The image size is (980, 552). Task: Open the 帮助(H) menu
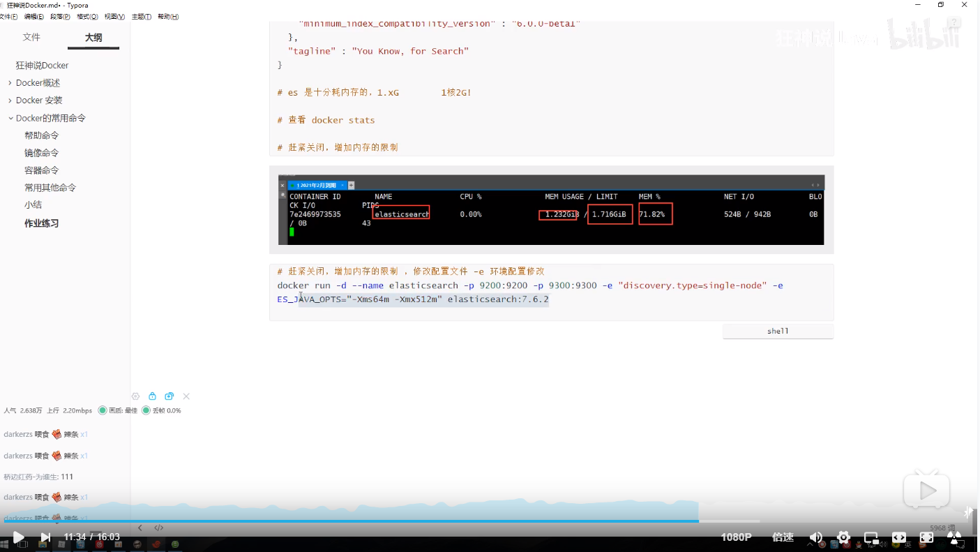point(168,17)
